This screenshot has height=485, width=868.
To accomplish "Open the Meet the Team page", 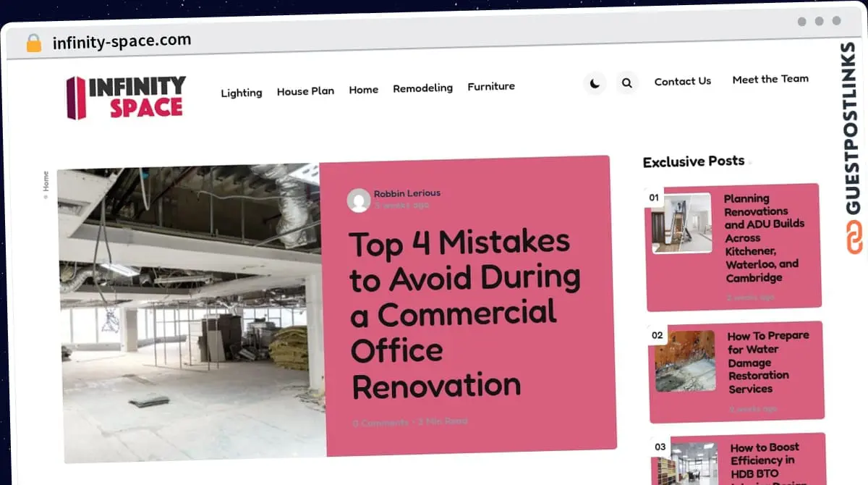I will [x=770, y=79].
